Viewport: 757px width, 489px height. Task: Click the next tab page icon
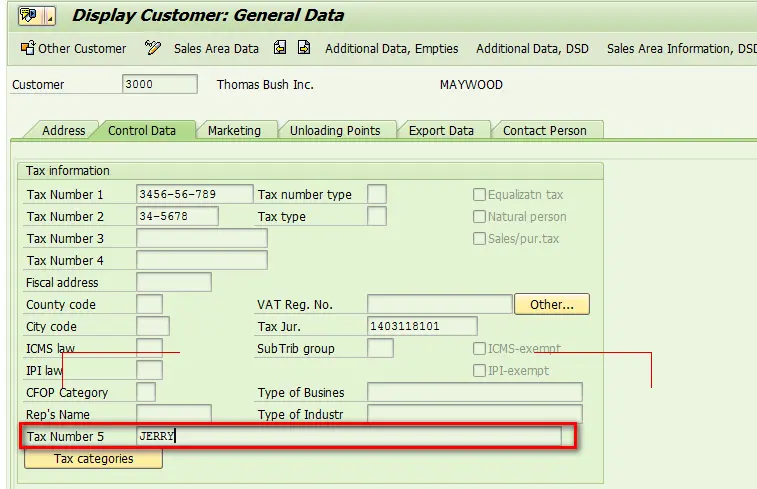[304, 48]
